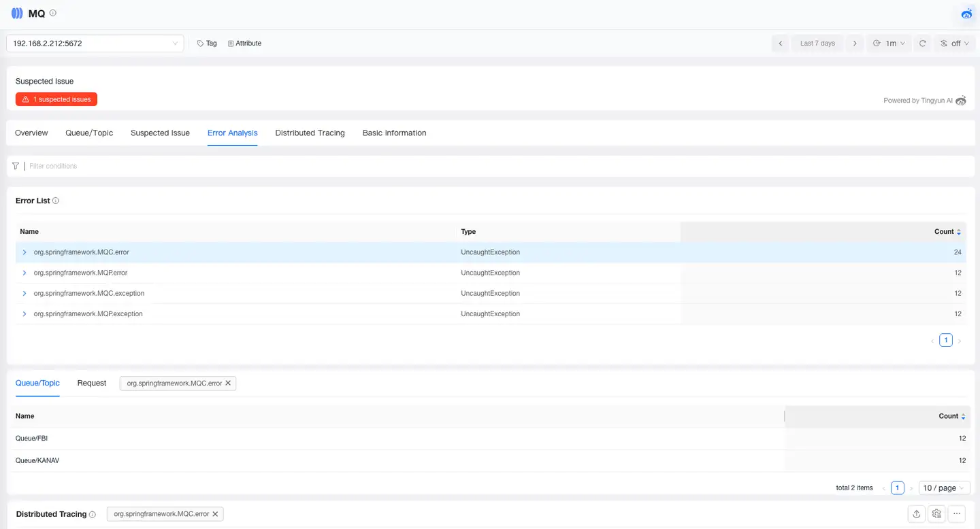This screenshot has width=980, height=529.
Task: Click the filter funnel icon
Action: tap(16, 166)
